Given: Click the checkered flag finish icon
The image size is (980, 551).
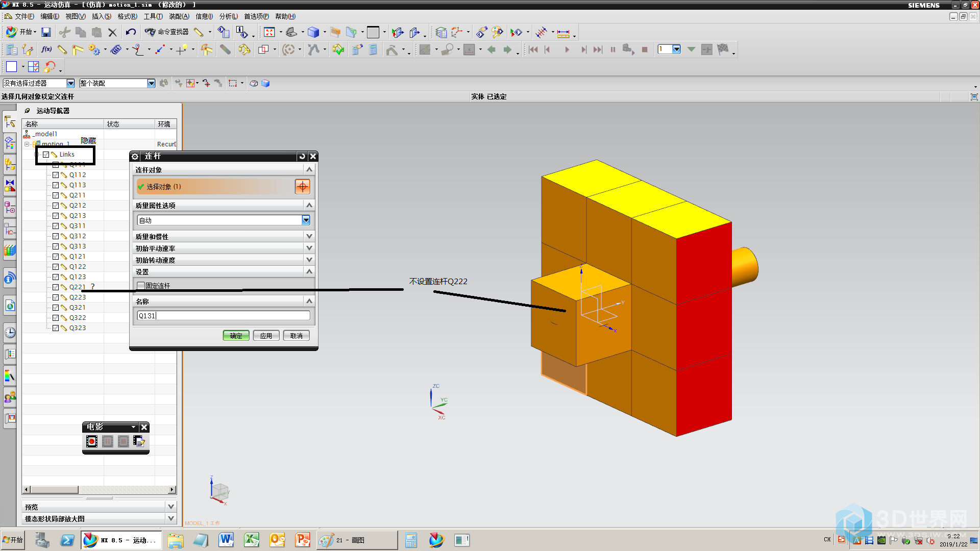Looking at the screenshot, I should point(723,49).
